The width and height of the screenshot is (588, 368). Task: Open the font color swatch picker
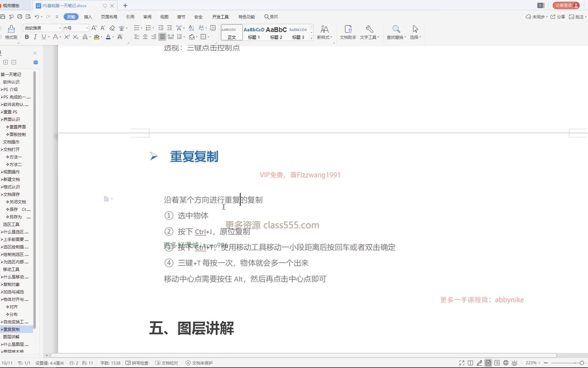coord(108,37)
